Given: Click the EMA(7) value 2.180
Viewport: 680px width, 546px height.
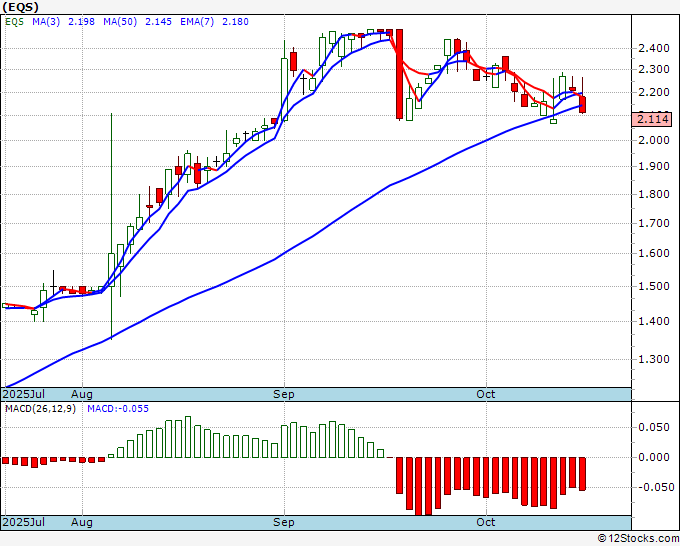Looking at the screenshot, I should coord(235,22).
